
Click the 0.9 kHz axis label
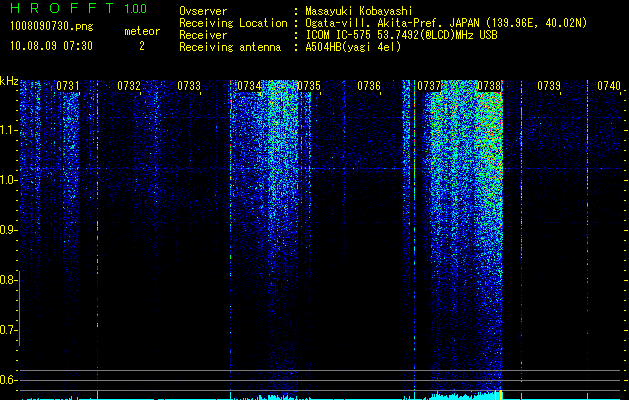8,230
